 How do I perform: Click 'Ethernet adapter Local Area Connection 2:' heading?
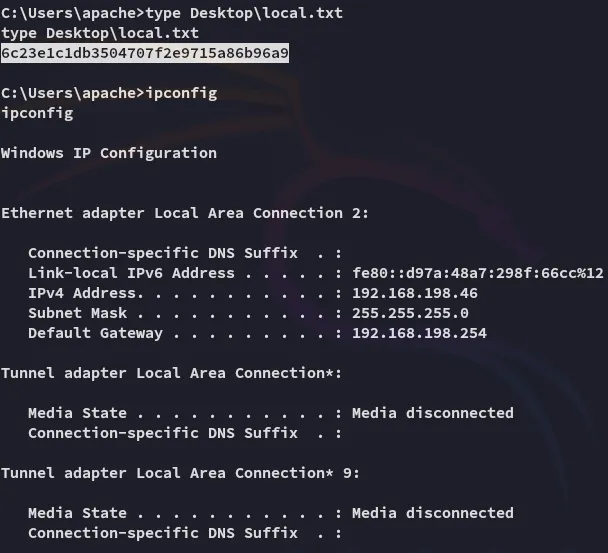click(185, 212)
